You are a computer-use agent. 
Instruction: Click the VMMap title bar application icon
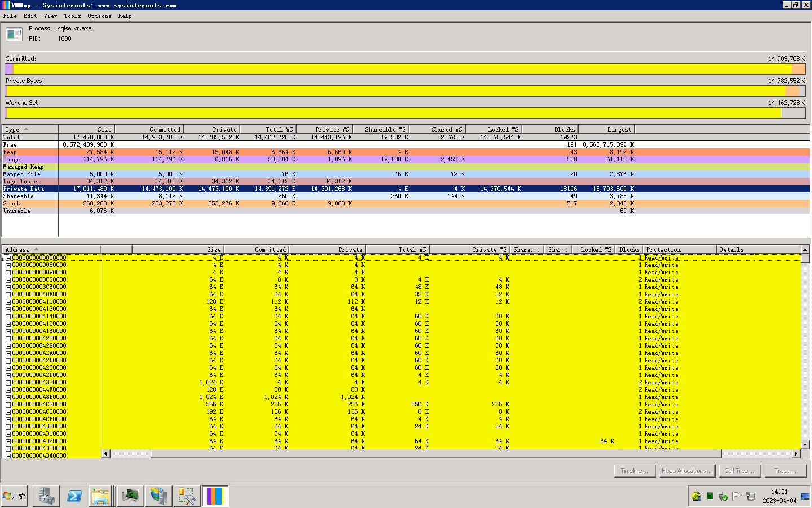click(x=6, y=5)
